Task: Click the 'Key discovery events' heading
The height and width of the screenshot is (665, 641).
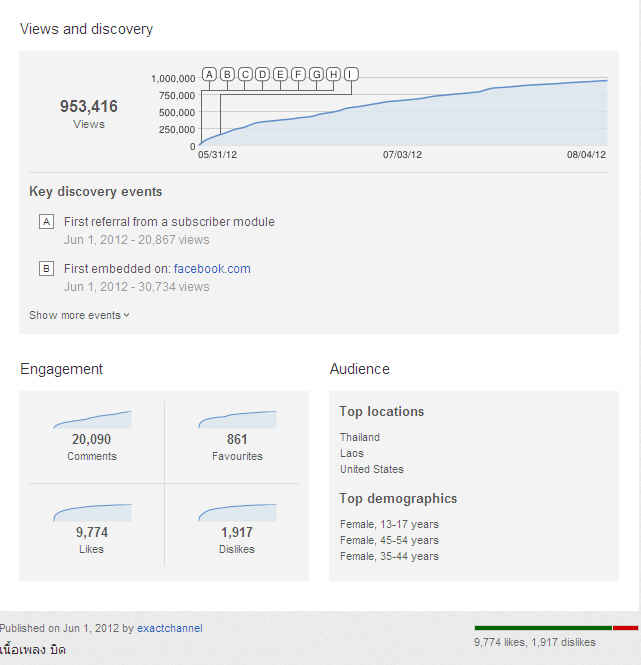Action: 95,191
